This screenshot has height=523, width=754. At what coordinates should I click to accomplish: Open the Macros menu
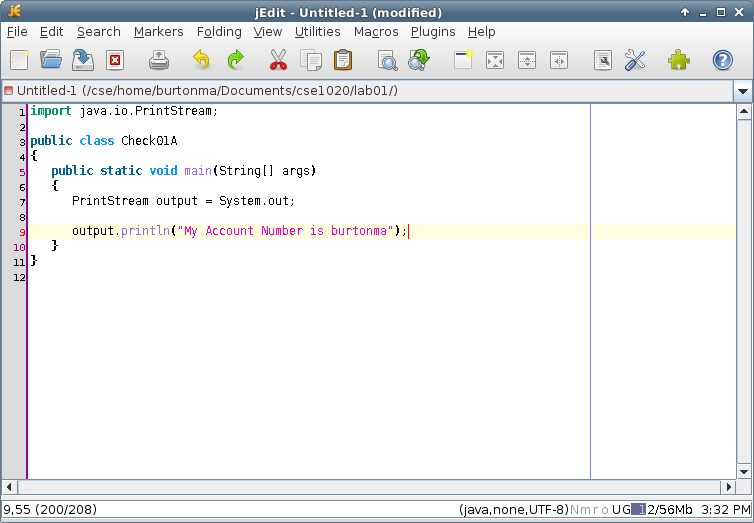(376, 32)
